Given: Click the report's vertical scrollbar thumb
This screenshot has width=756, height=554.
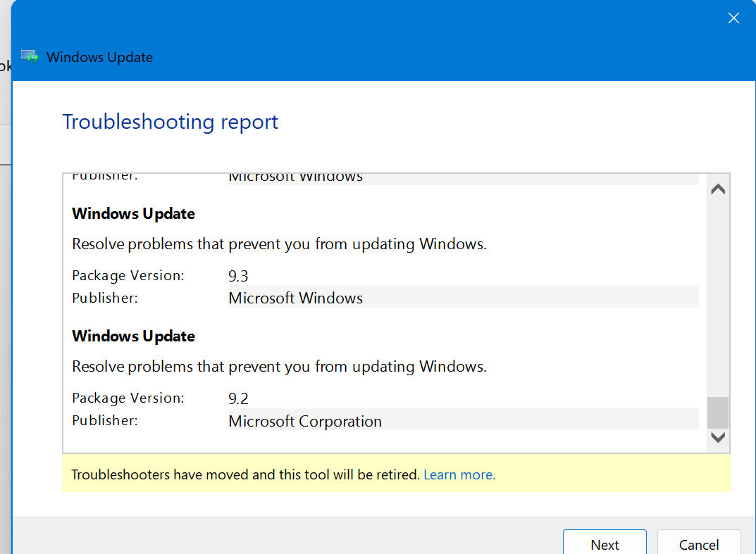Looking at the screenshot, I should click(x=718, y=413).
